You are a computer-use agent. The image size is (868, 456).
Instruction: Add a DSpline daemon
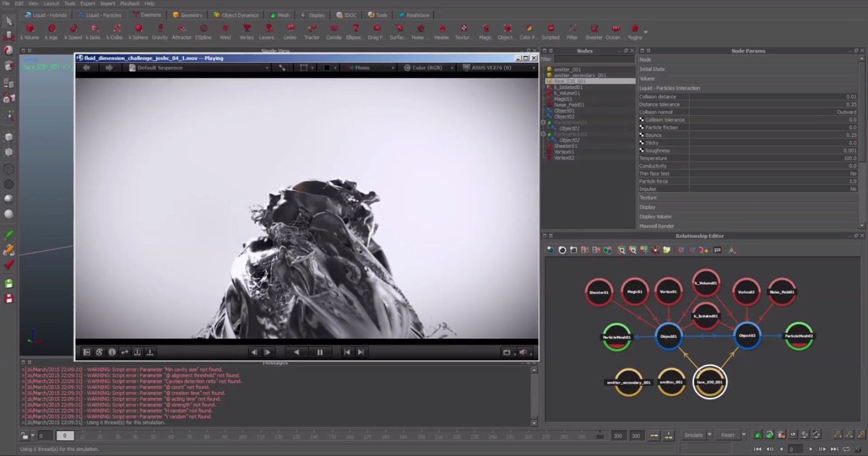(x=203, y=32)
